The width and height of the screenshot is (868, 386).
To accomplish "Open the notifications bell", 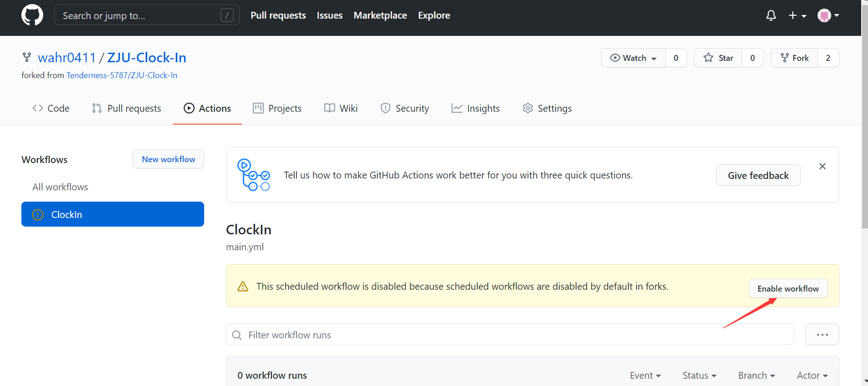I will pyautogui.click(x=771, y=15).
